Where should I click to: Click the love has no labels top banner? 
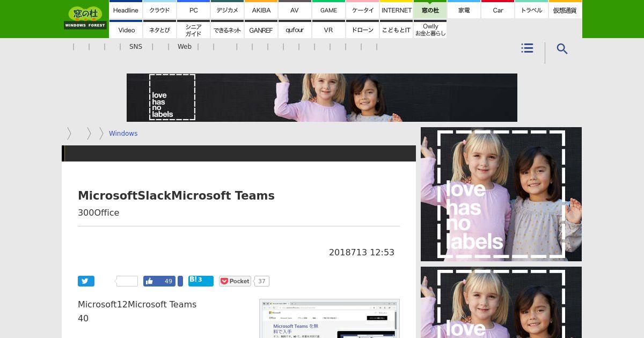click(322, 98)
